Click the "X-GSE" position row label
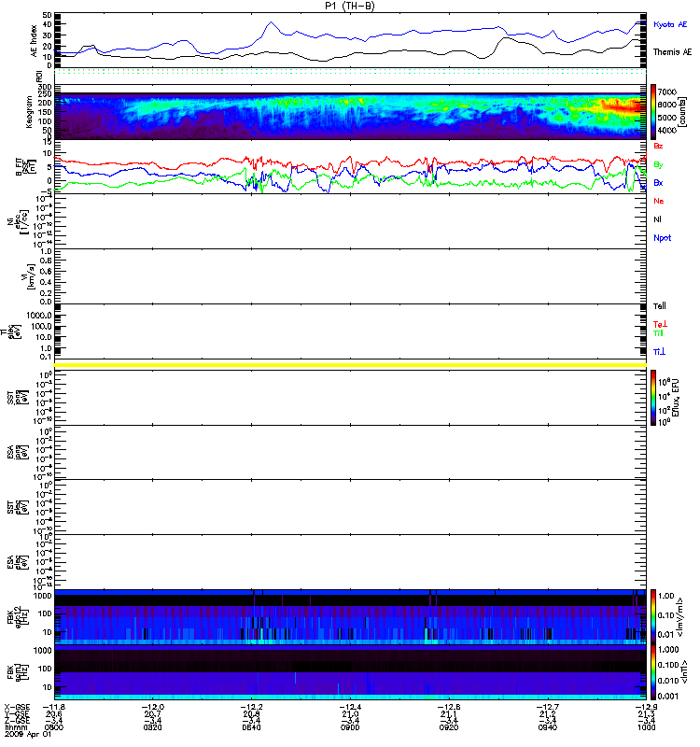 click(x=17, y=707)
